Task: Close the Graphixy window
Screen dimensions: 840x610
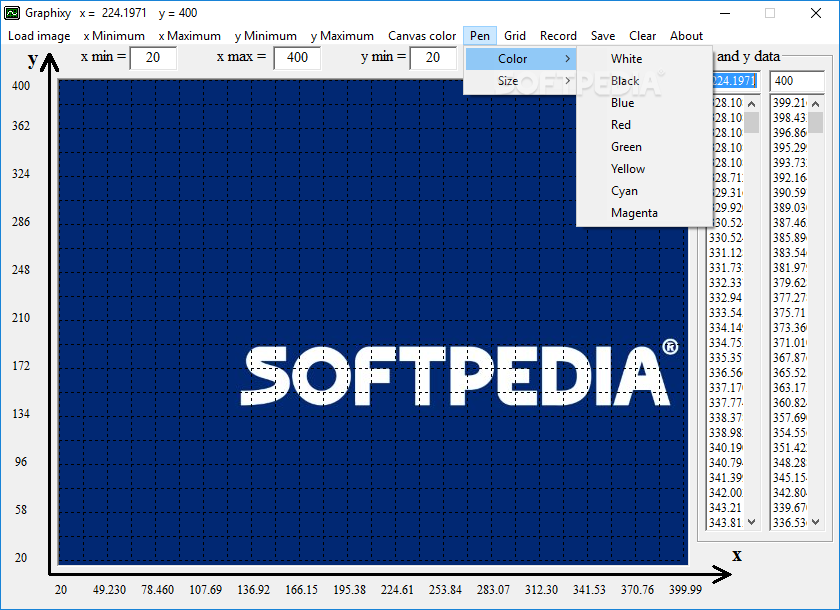Action: point(815,13)
